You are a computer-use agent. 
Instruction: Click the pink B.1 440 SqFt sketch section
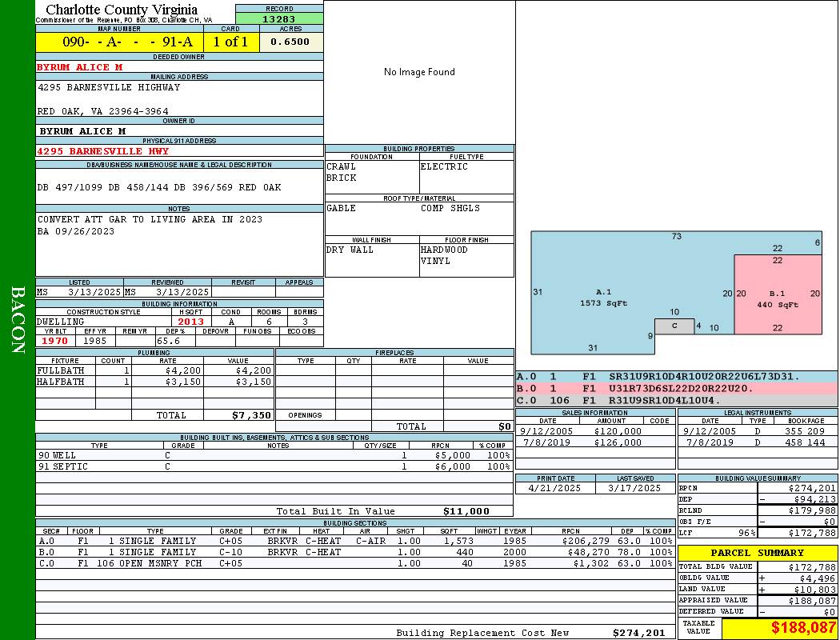[778, 294]
